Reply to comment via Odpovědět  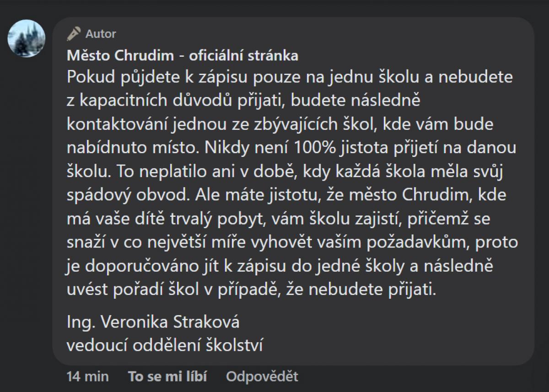tap(262, 376)
